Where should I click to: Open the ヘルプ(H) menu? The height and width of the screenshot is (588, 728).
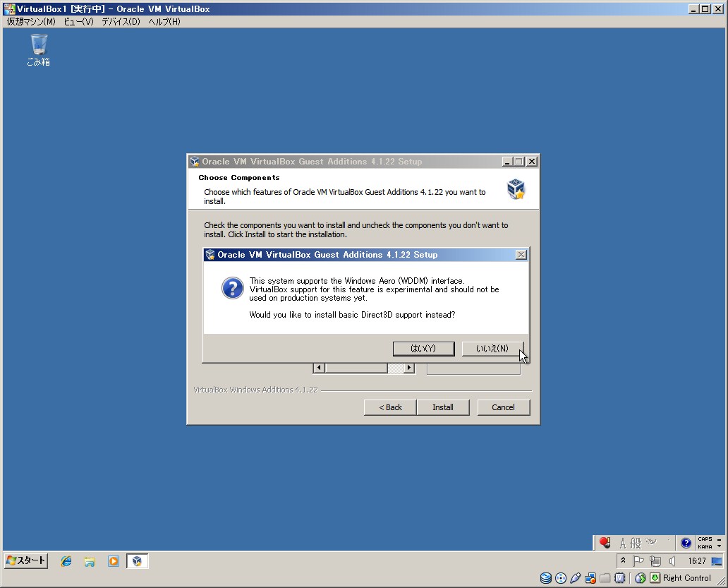164,21
